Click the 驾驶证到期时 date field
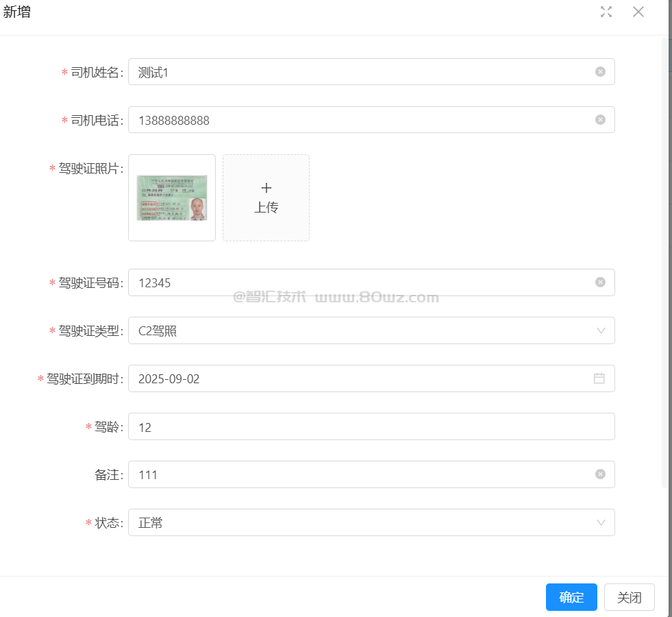This screenshot has width=672, height=617. pos(371,378)
